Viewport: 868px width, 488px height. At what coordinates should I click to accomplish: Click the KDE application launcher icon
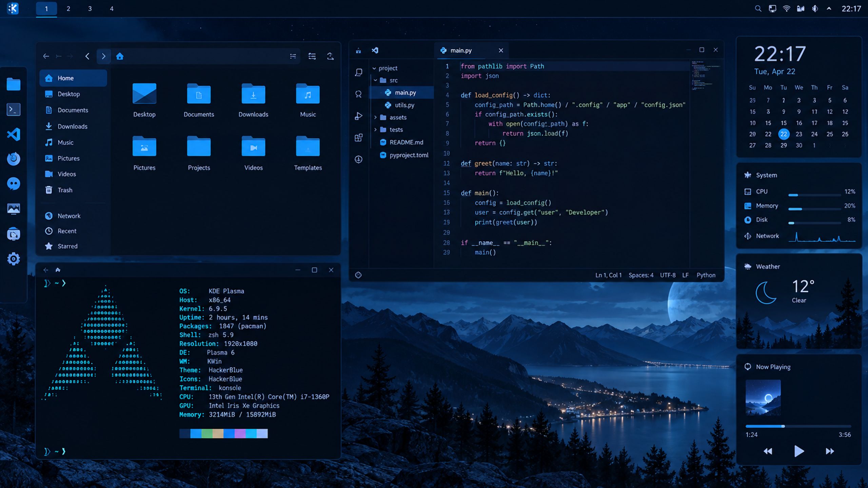point(13,8)
